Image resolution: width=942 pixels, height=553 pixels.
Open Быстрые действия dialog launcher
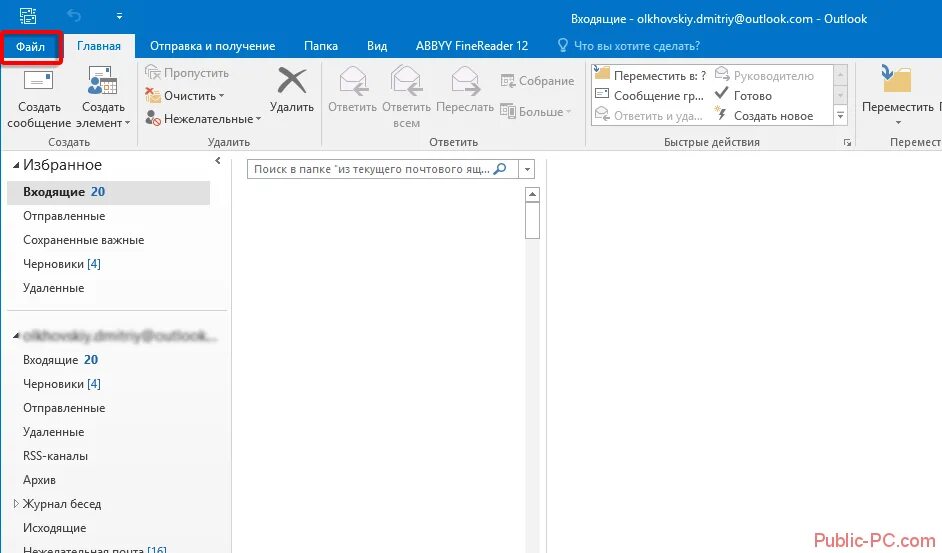tap(847, 142)
